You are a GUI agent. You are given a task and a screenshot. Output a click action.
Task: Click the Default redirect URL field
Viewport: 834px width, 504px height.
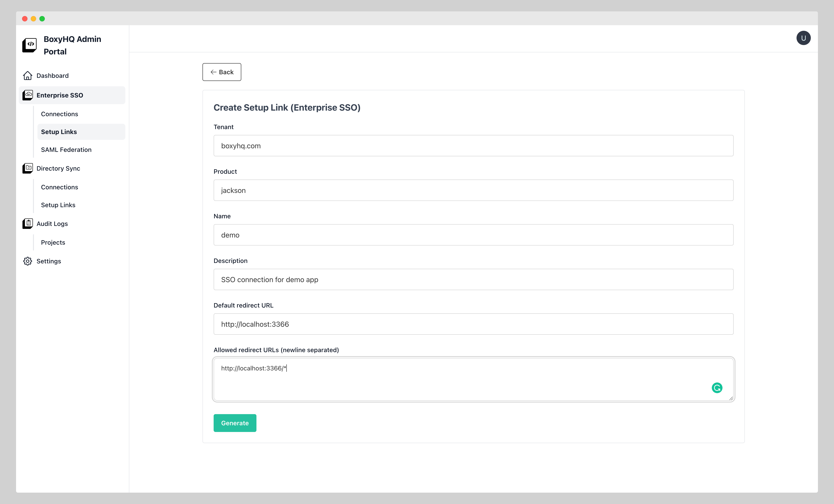click(473, 324)
